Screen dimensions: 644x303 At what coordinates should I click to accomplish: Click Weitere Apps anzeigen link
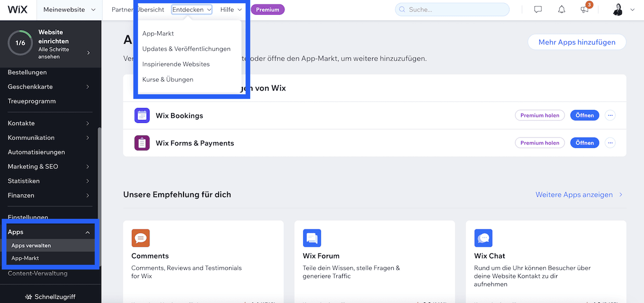(579, 195)
